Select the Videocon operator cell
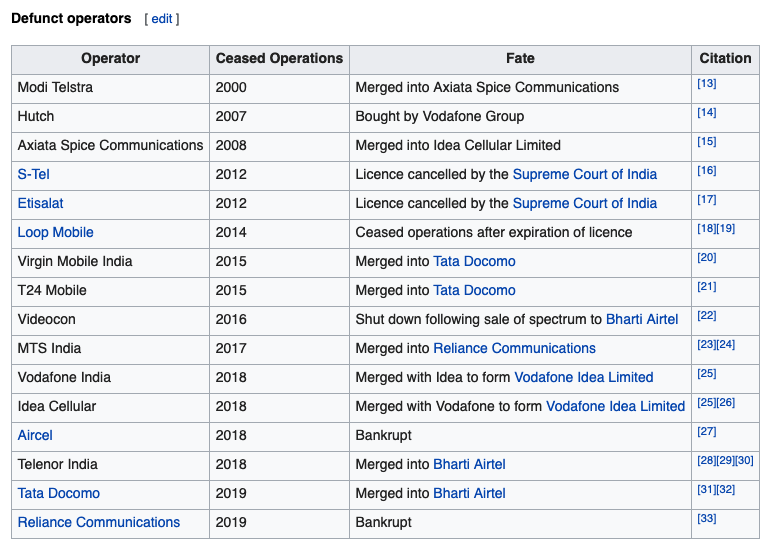This screenshot has width=780, height=555. pos(110,319)
